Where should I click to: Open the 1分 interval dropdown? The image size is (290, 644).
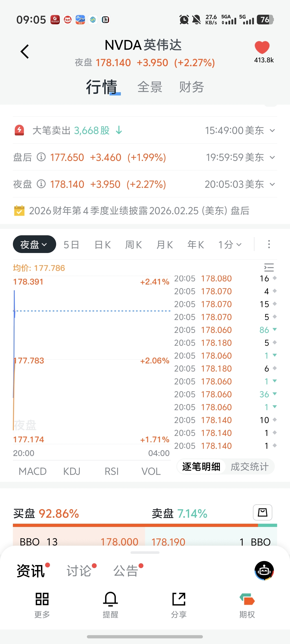(x=230, y=244)
